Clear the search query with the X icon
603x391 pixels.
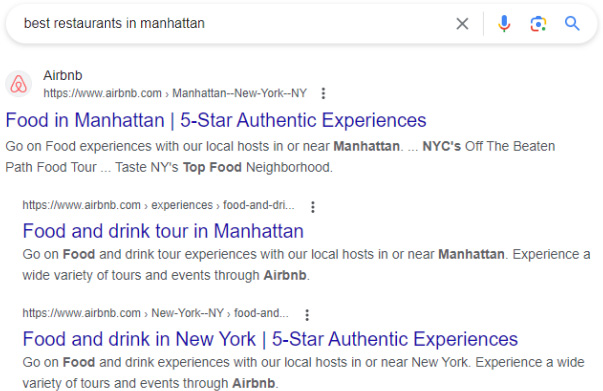click(462, 24)
